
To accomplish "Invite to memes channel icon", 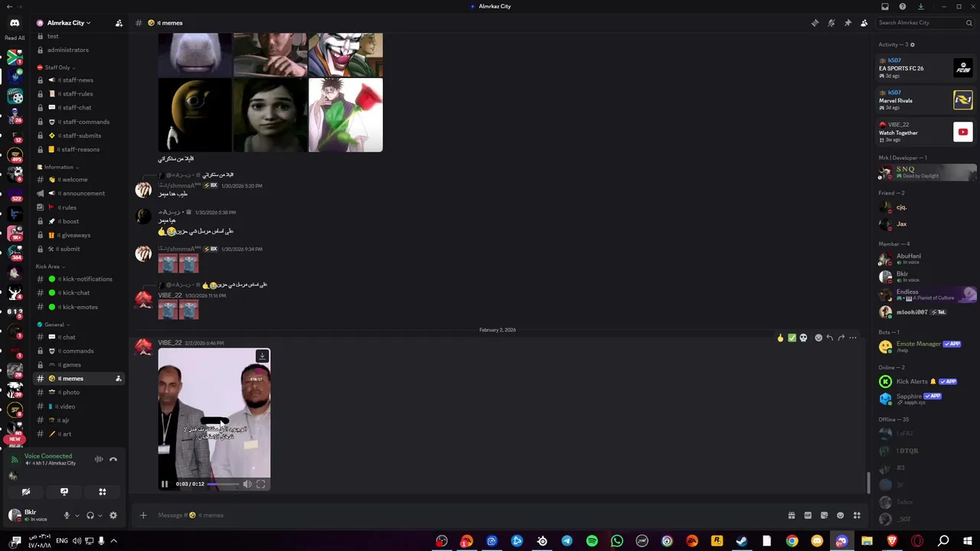I will (118, 379).
